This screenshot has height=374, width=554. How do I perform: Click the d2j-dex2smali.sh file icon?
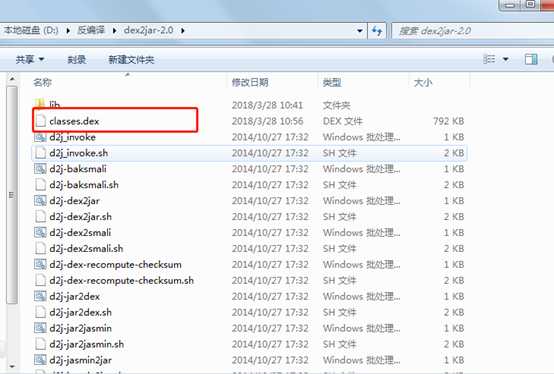pyautogui.click(x=41, y=248)
